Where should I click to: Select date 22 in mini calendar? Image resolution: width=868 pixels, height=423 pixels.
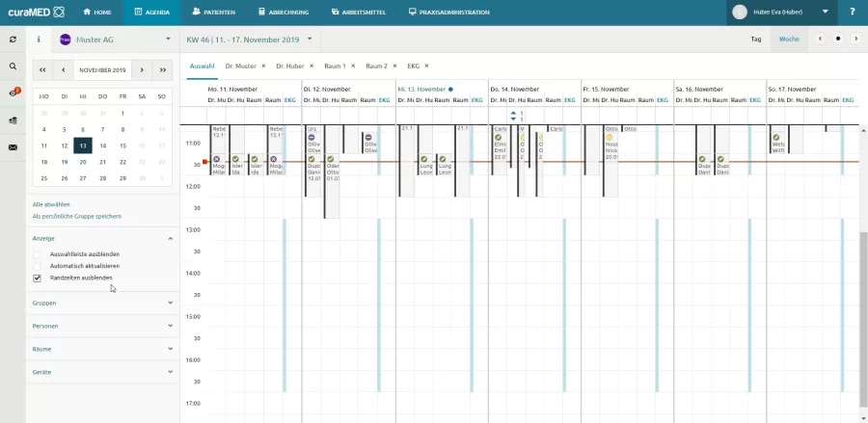click(x=122, y=162)
